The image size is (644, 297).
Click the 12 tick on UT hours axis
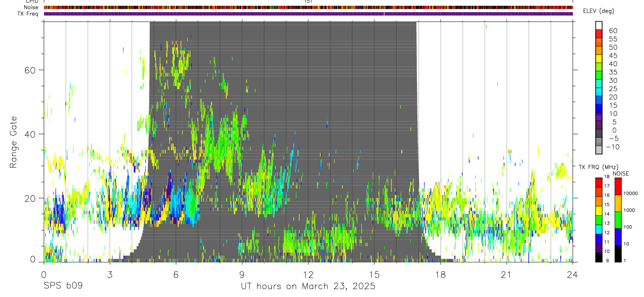pyautogui.click(x=308, y=274)
